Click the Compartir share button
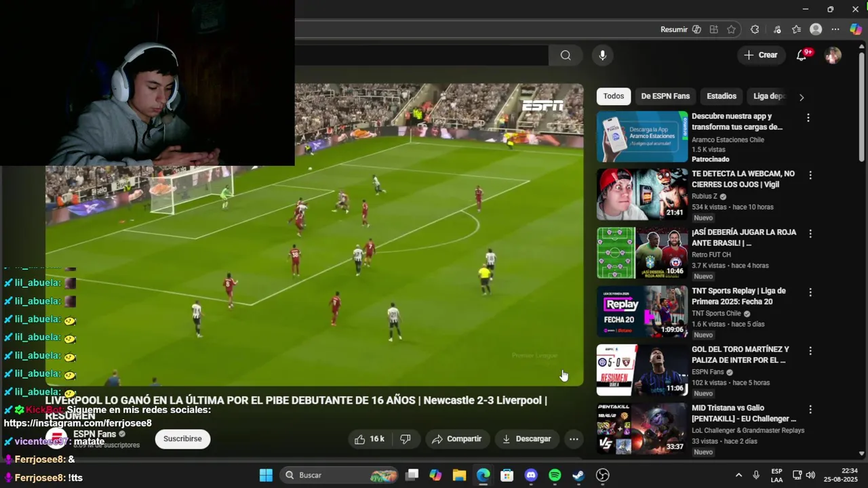The image size is (868, 488). click(457, 439)
